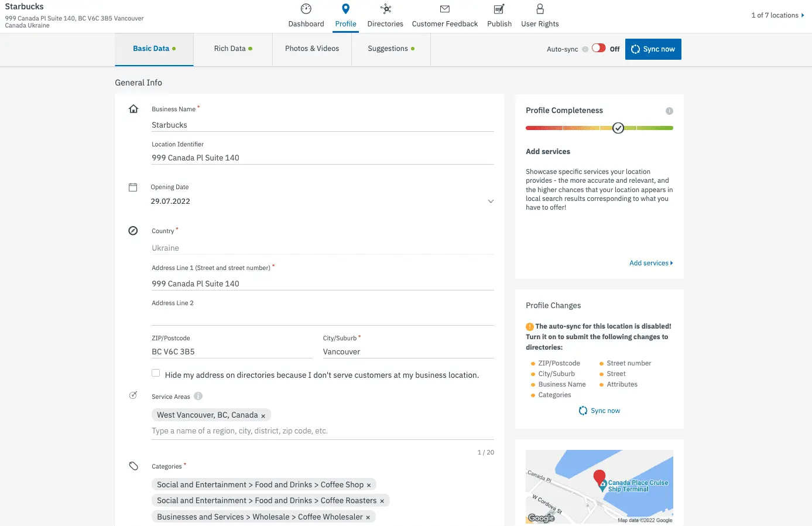Open the Directories network icon
This screenshot has width=812, height=526.
[x=385, y=9]
